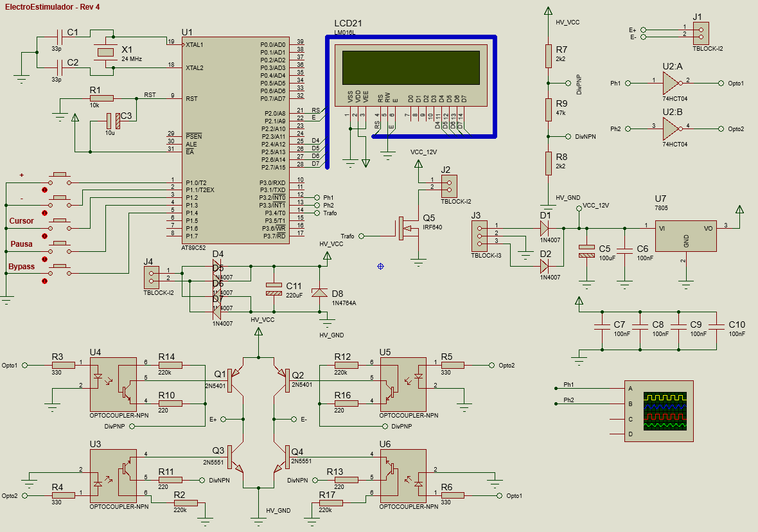The width and height of the screenshot is (758, 532).
Task: Click the J1 terminal block connector
Action: click(x=701, y=31)
